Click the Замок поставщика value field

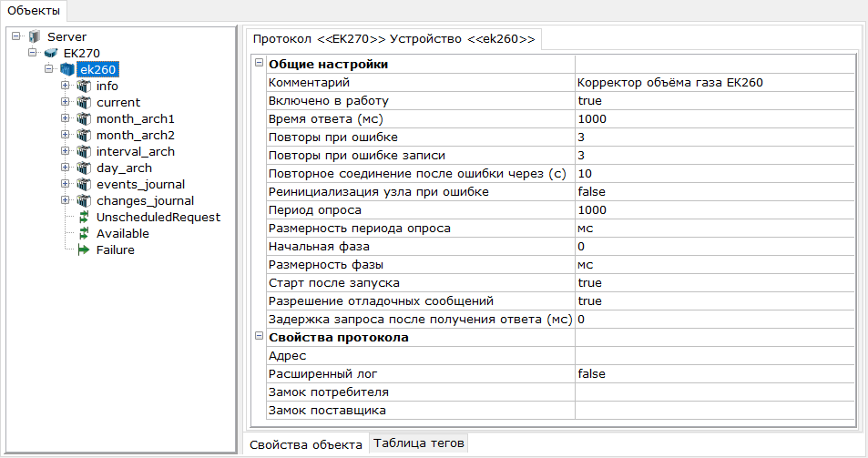click(715, 411)
